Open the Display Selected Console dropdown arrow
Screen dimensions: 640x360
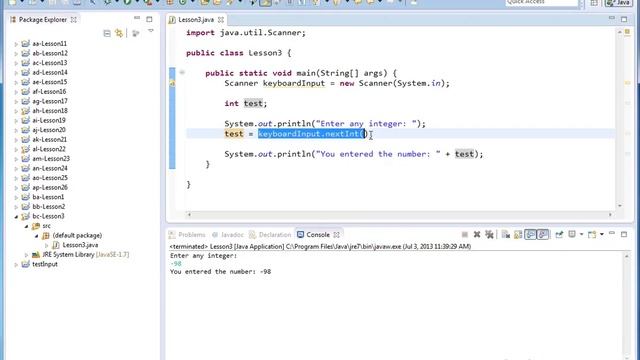[x=581, y=235]
